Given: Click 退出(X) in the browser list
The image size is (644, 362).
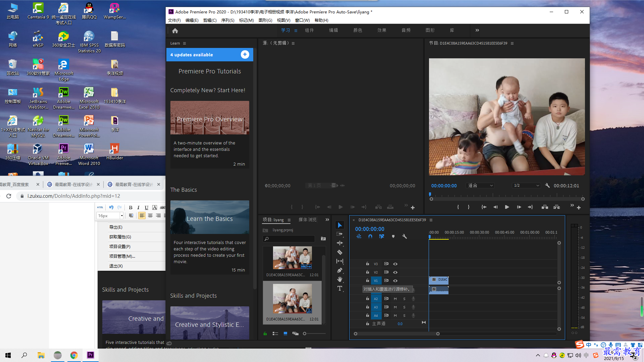Looking at the screenshot, I should tap(116, 266).
